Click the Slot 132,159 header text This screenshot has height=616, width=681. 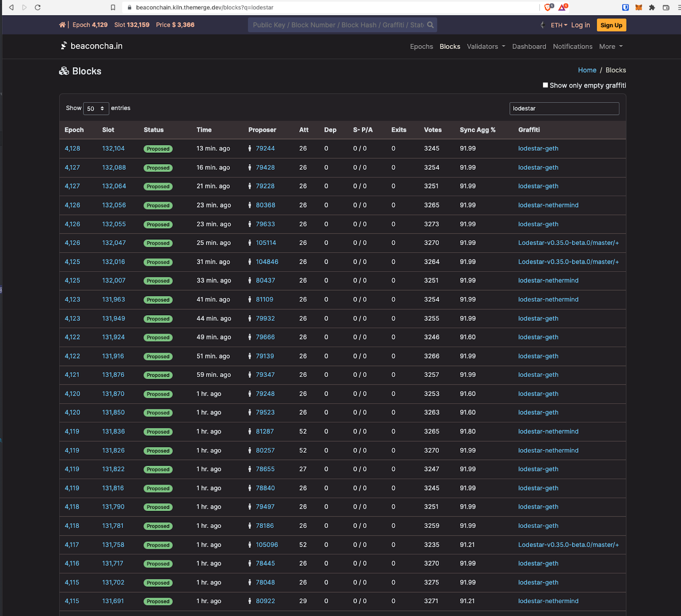click(x=132, y=25)
